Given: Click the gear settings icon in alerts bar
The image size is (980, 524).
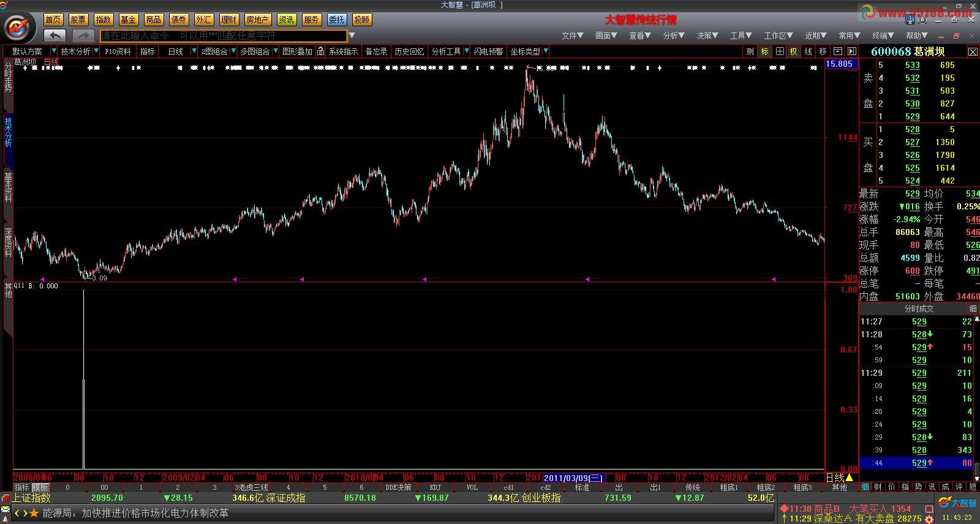Looking at the screenshot, I should click(x=930, y=518).
